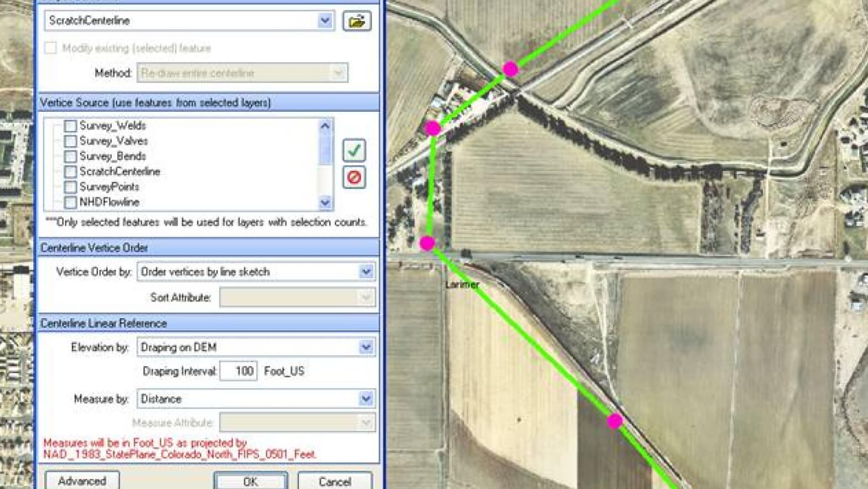Expand the Measure by Distance dropdown
Screen dimensions: 868x489
[x=366, y=399]
